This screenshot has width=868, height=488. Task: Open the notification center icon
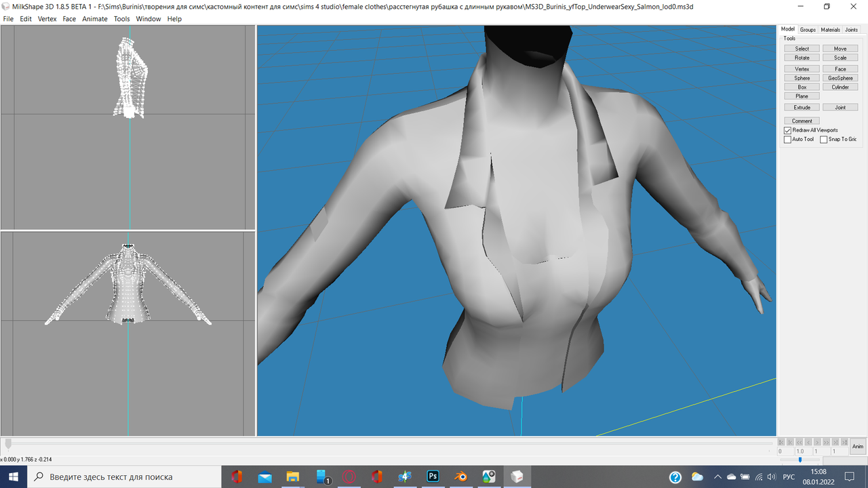(850, 477)
